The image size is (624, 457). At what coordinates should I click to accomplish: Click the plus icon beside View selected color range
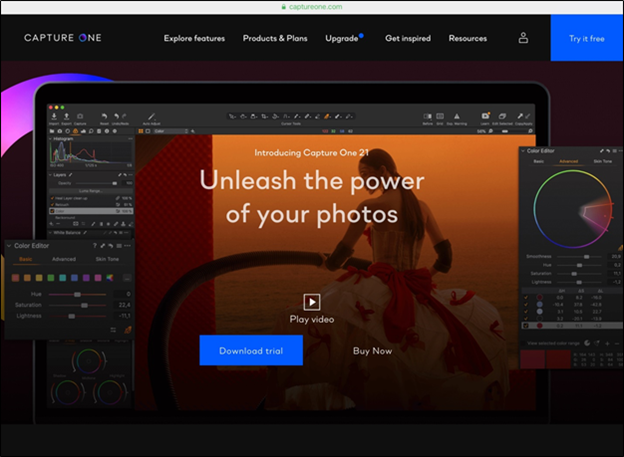(607, 343)
